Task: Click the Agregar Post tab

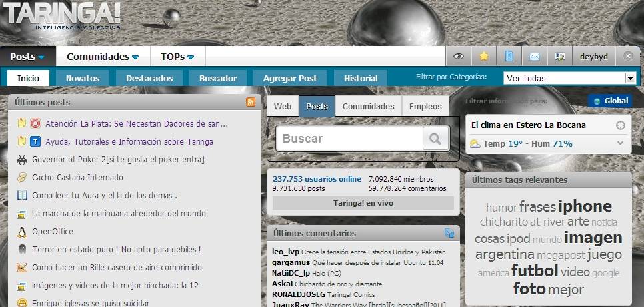Action: (x=291, y=79)
